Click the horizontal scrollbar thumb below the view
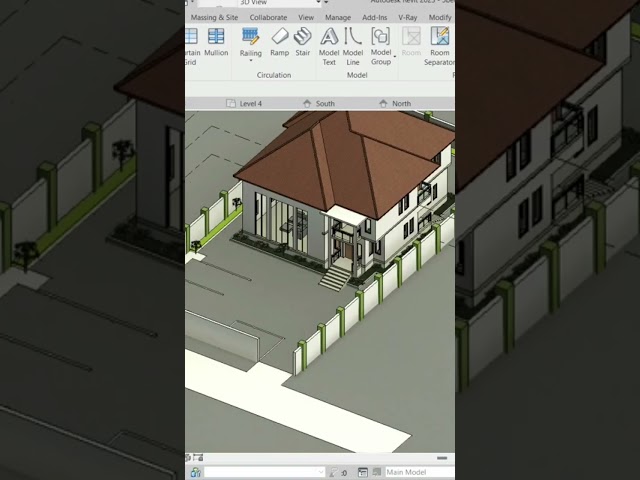This screenshot has height=480, width=640. [442, 458]
